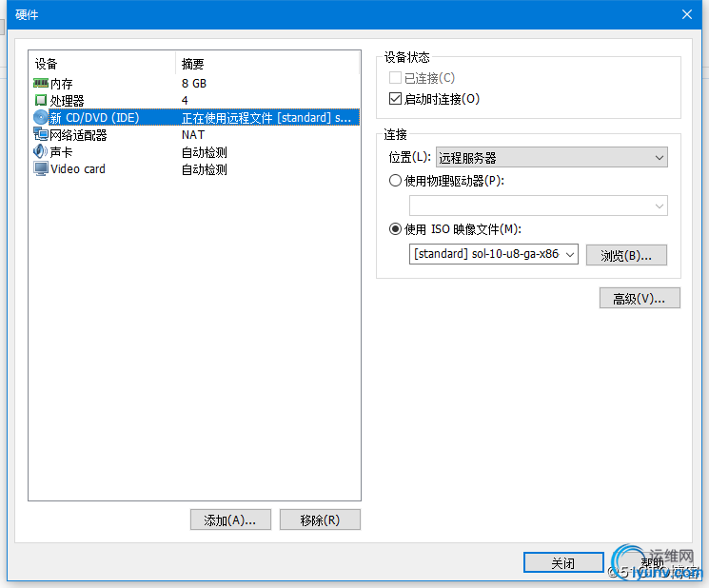Screen dimensions: 709x588
Task: Click the processor (处理器) chip icon
Action: [x=41, y=100]
